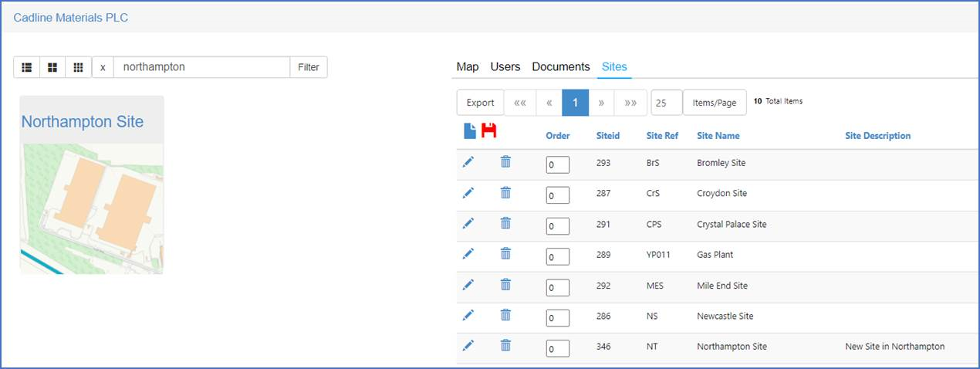Viewport: 980px width, 369px height.
Task: Click the order field for Gas Plant
Action: point(557,256)
